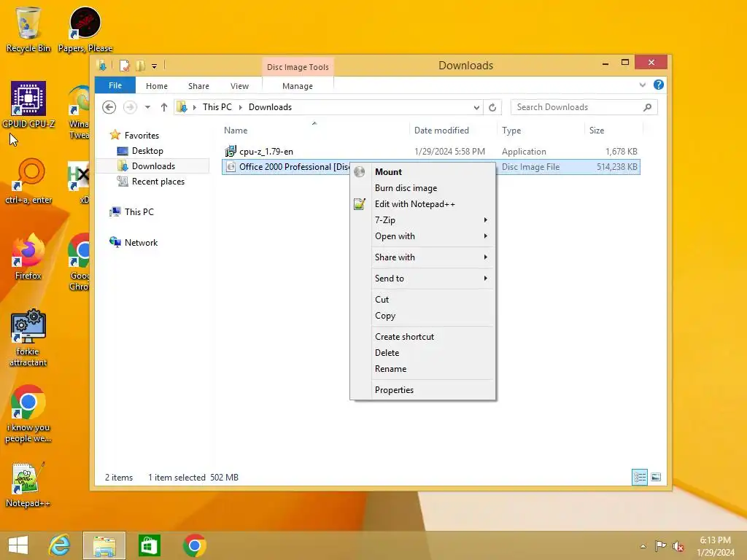
Task: Click the Action Center flag tray icon
Action: [x=660, y=546]
